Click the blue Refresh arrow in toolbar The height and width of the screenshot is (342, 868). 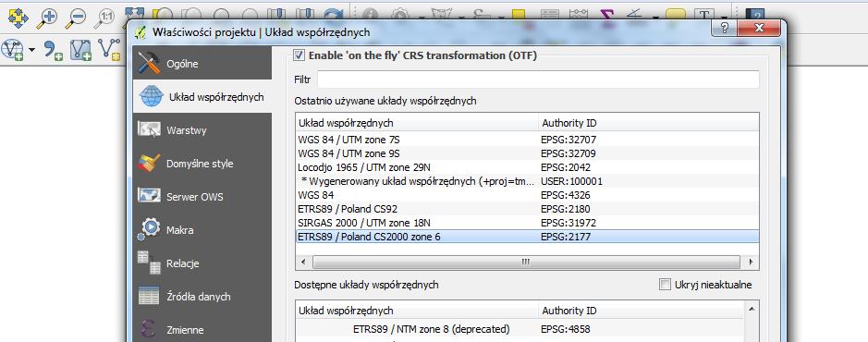tap(334, 15)
